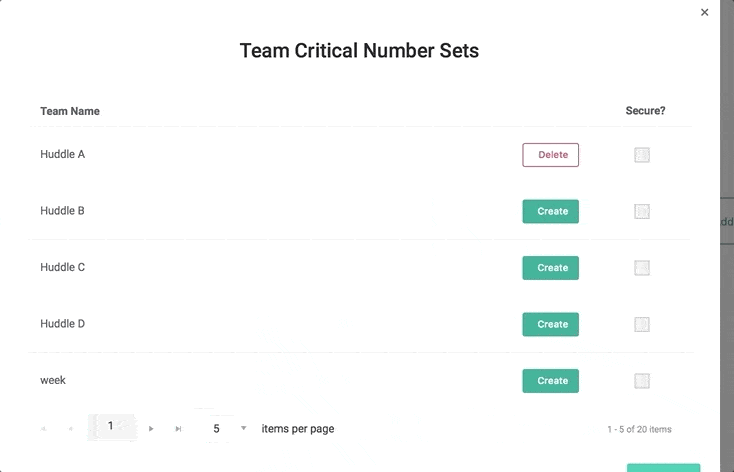Close the Team Critical Number Sets dialog
Screen dimensions: 734x472
[x=704, y=13]
